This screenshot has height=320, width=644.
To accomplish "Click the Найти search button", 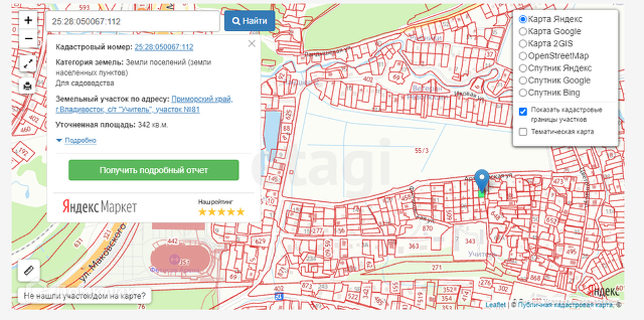I will [250, 21].
